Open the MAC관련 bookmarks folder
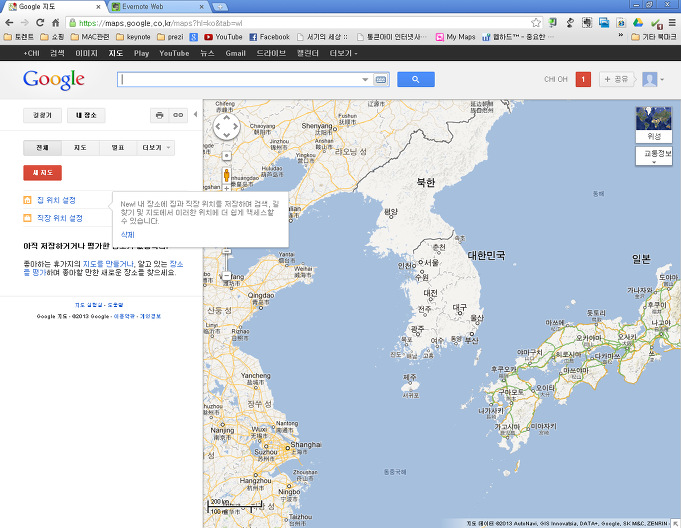The height and width of the screenshot is (528, 681). (x=90, y=37)
